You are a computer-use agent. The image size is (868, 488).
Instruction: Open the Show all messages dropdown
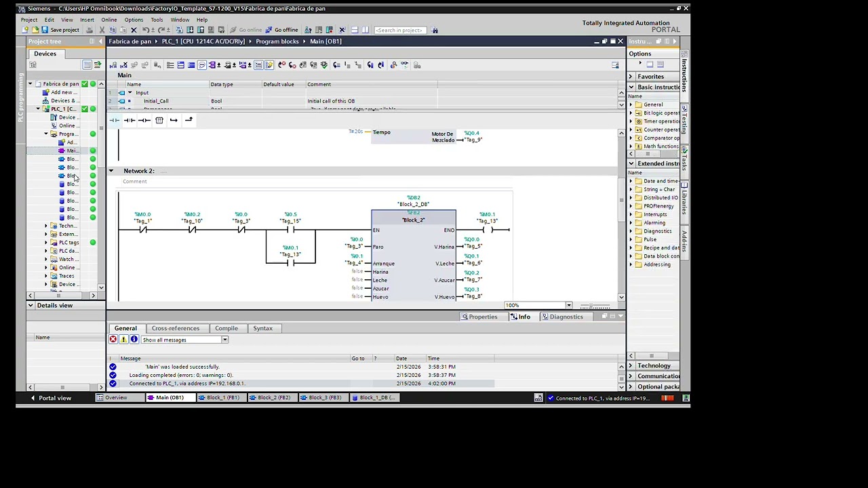click(x=184, y=340)
